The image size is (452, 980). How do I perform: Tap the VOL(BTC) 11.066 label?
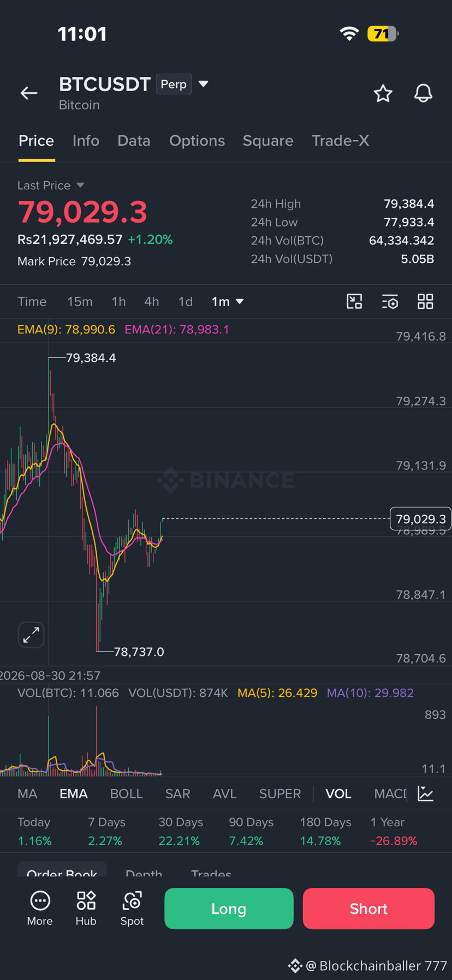68,693
